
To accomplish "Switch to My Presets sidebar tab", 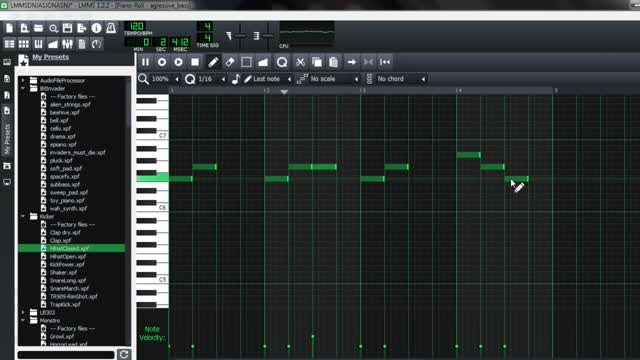I will point(7,131).
